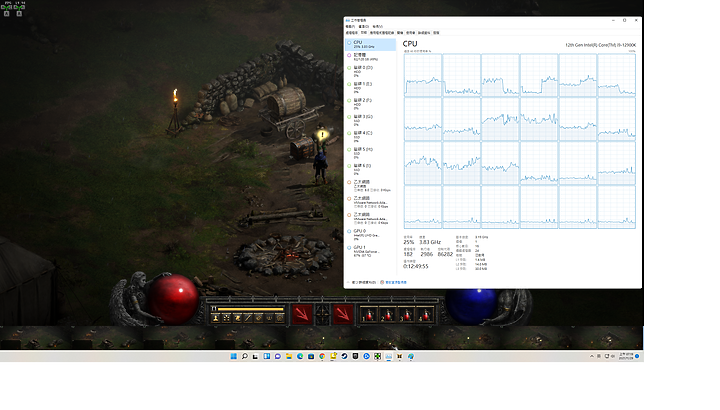
Task: Click the blue mana orb
Action: tap(472, 305)
